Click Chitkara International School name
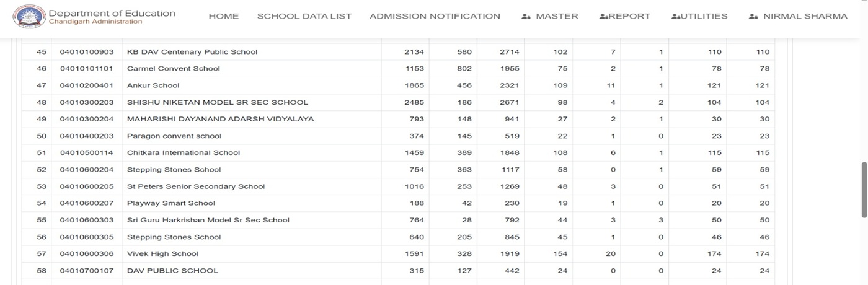The height and width of the screenshot is (285, 868). (183, 152)
